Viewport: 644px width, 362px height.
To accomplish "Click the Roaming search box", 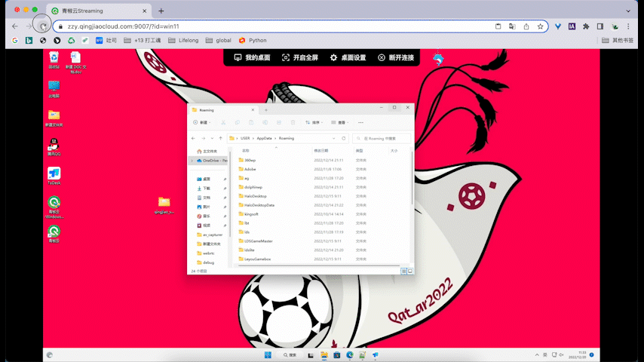I will [x=382, y=139].
